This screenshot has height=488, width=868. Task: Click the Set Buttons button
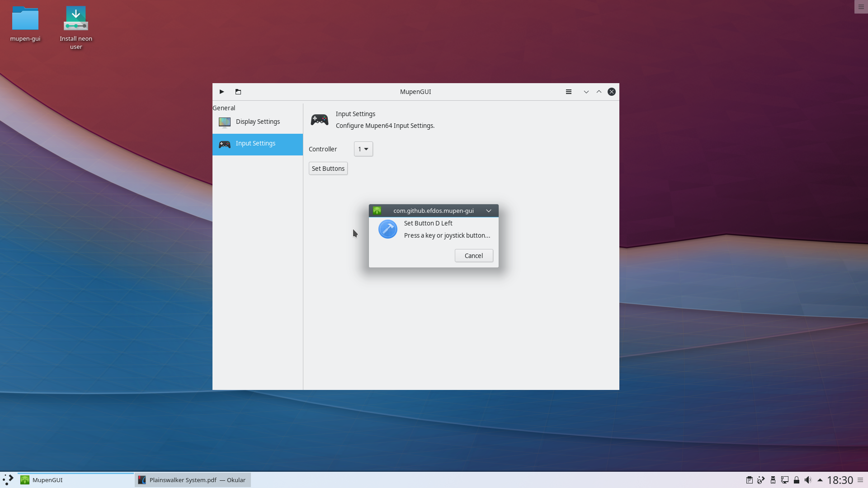click(328, 169)
